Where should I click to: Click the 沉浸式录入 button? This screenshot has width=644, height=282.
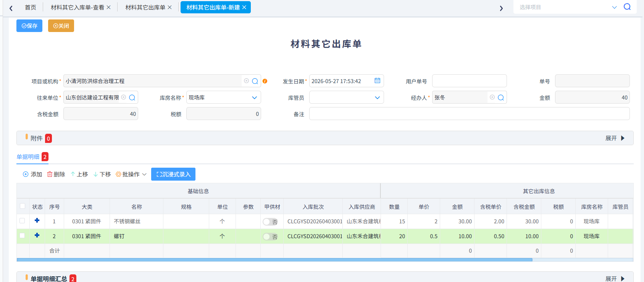coord(173,174)
